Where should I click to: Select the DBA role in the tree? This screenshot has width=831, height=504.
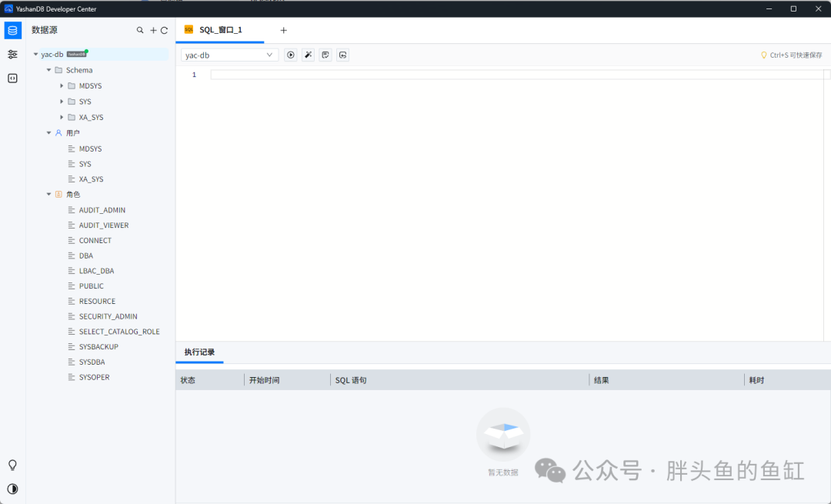coord(86,255)
